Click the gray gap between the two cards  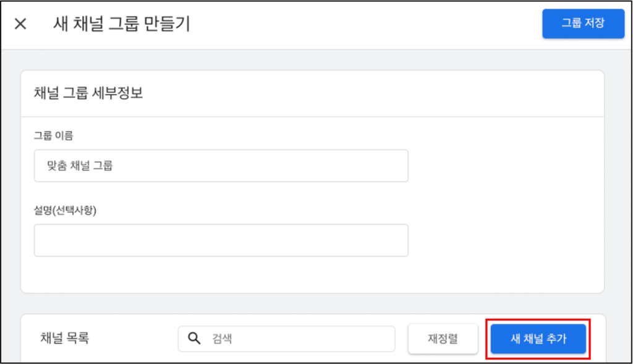click(312, 303)
